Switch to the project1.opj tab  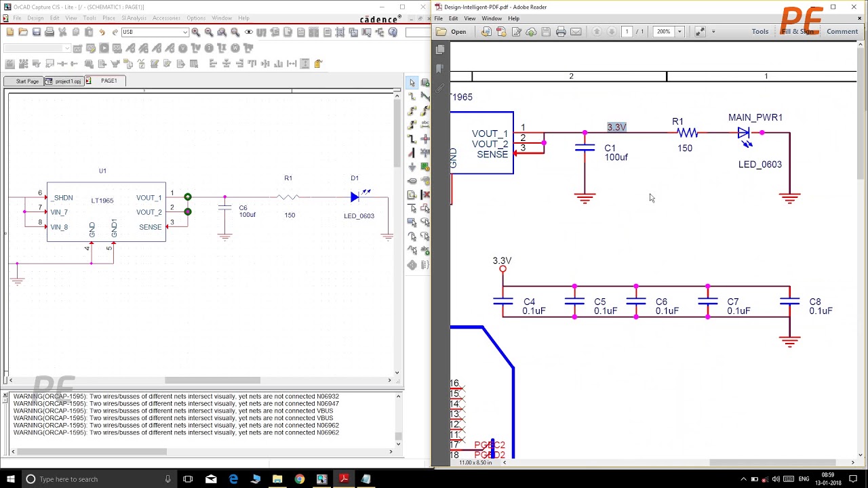tap(64, 81)
